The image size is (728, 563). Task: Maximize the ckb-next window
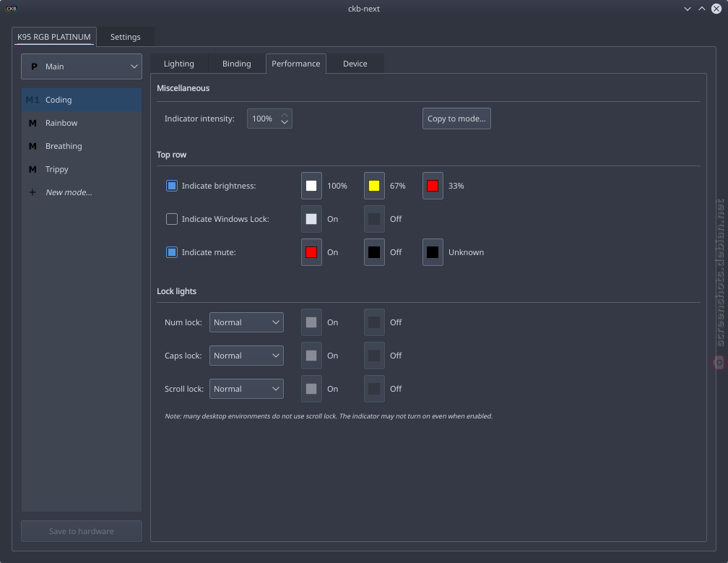[x=701, y=9]
